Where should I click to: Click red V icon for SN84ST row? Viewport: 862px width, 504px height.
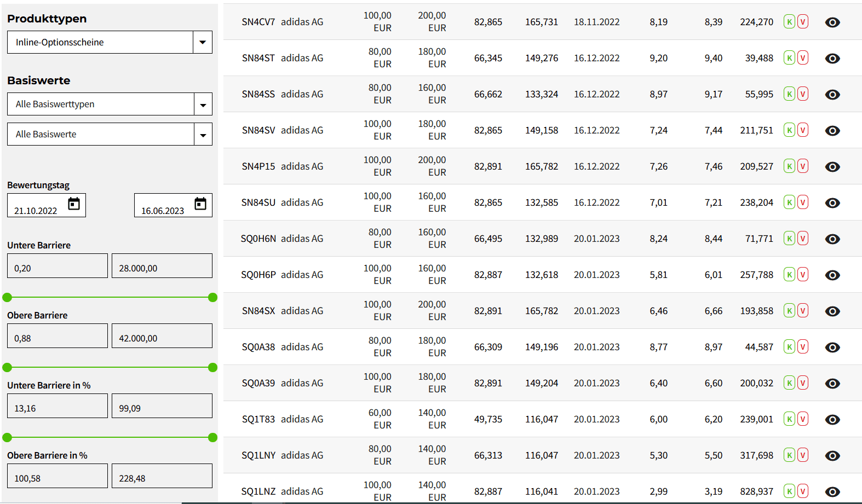(x=803, y=58)
